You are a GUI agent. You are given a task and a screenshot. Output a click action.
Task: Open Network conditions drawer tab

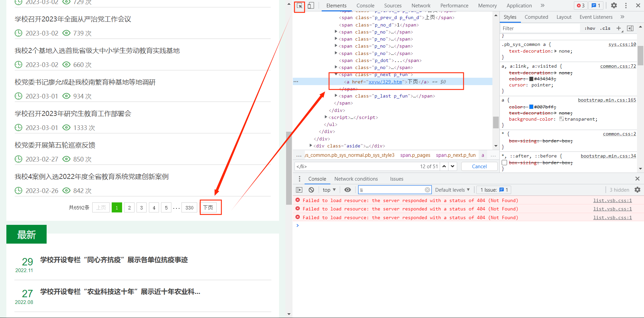click(x=356, y=179)
